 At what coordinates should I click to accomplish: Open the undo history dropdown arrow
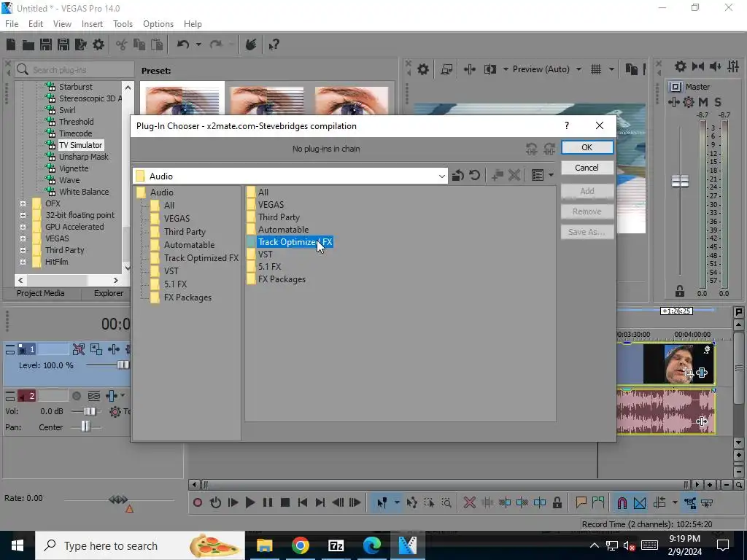pos(198,44)
